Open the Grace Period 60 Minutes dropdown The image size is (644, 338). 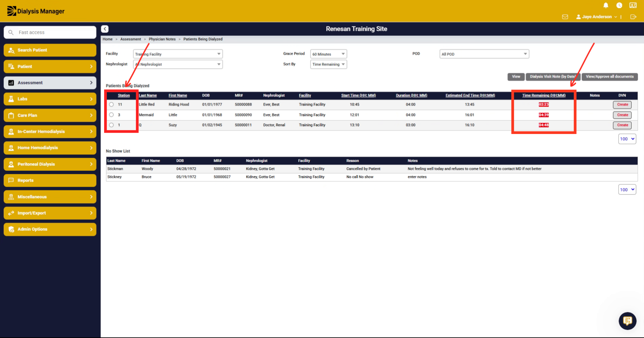point(328,54)
